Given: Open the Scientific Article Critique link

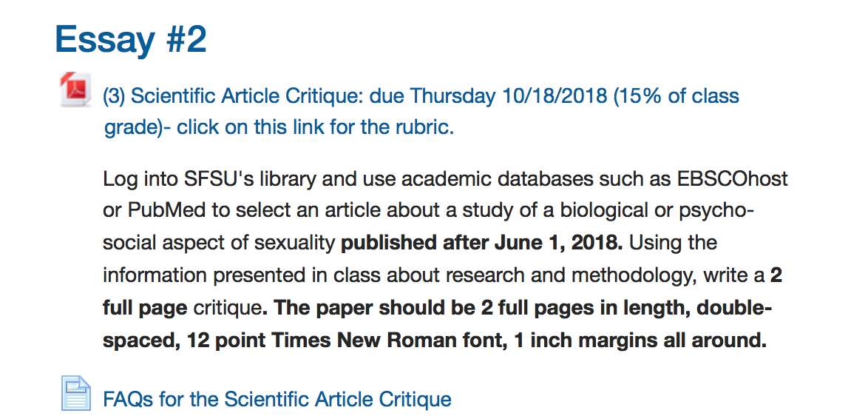Looking at the screenshot, I should coord(421,111).
